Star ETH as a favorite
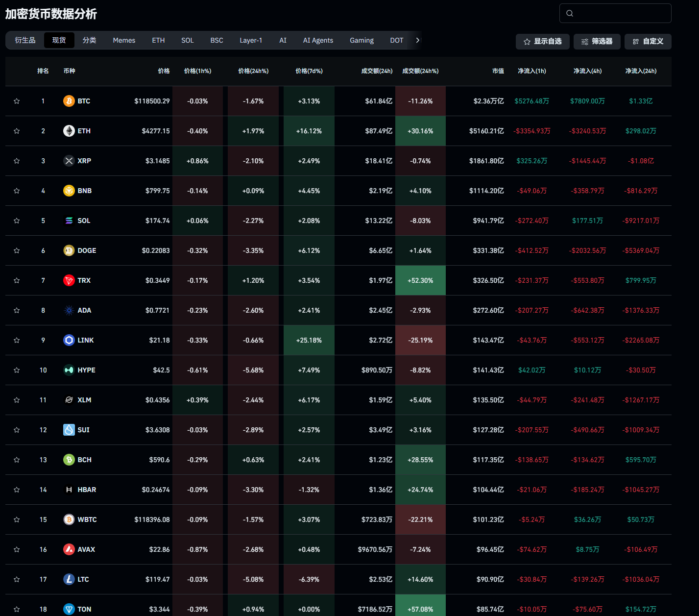This screenshot has width=699, height=616. [x=17, y=131]
